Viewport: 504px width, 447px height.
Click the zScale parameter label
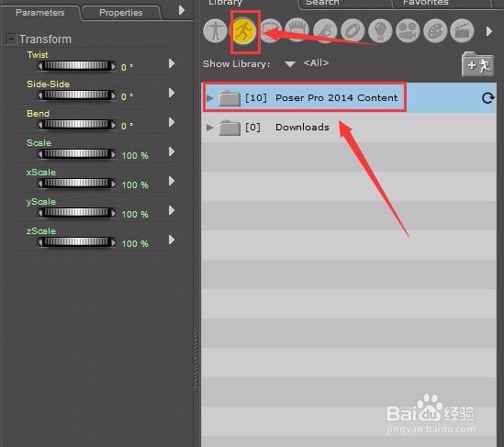41,231
